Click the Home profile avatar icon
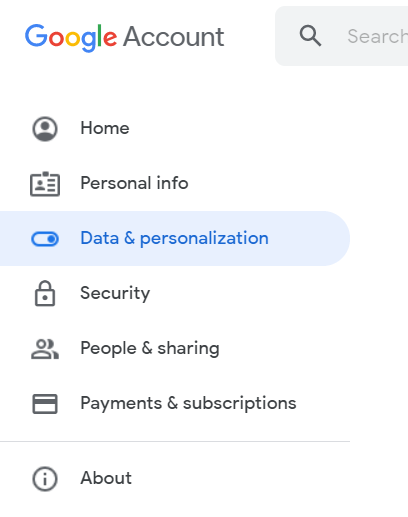This screenshot has height=517, width=408. click(45, 129)
